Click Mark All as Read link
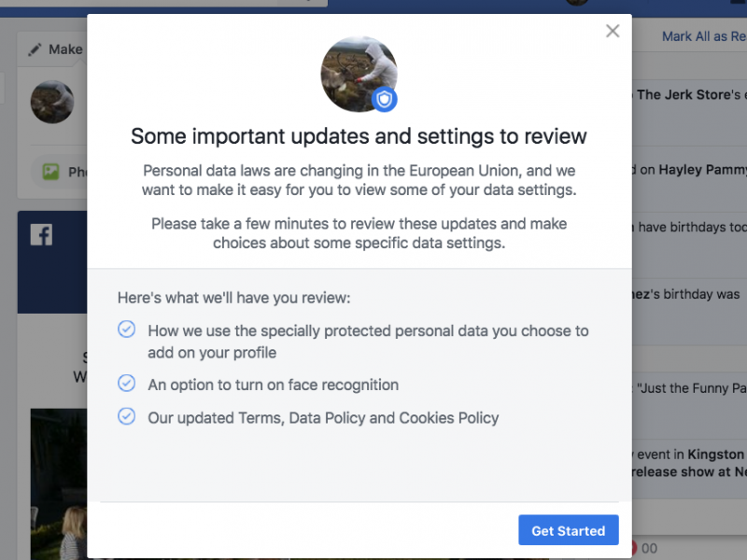The image size is (747, 560). [x=704, y=36]
